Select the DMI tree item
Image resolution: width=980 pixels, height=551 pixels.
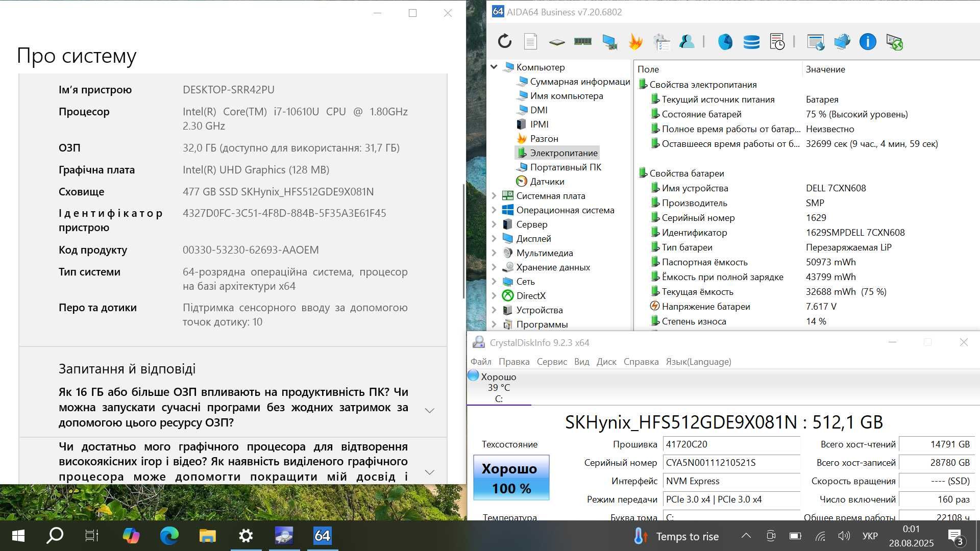click(538, 110)
